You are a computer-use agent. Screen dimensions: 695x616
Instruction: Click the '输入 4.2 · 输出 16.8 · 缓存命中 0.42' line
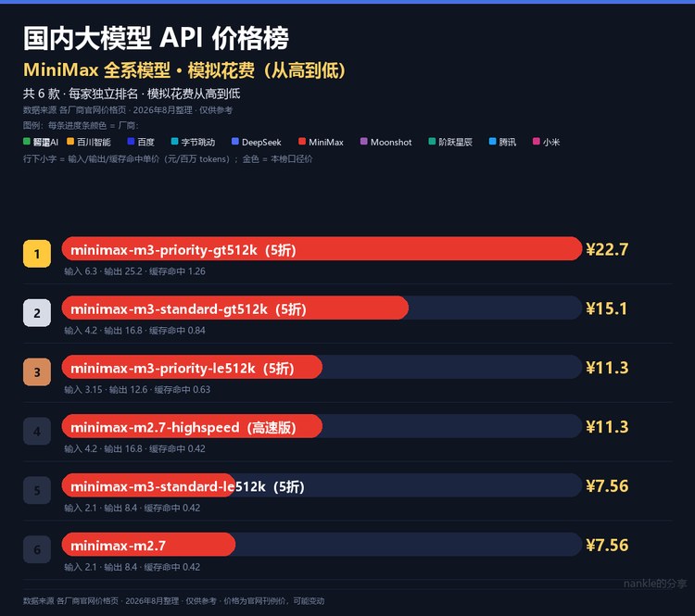tap(134, 449)
